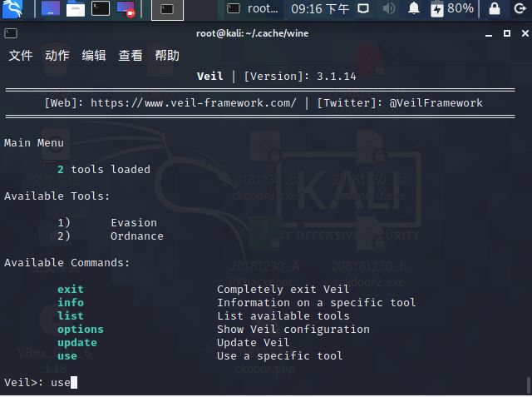Click the 80% battery percentage text
532x397 pixels.
coord(461,7)
